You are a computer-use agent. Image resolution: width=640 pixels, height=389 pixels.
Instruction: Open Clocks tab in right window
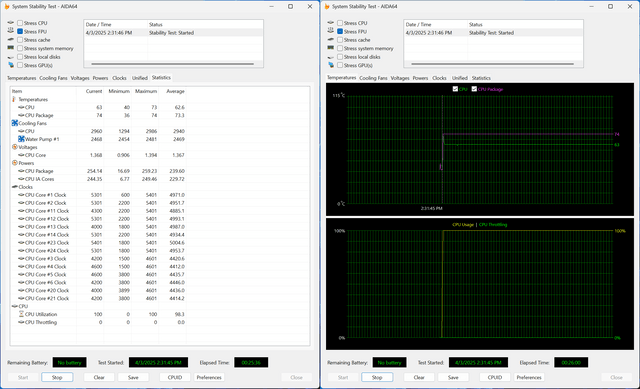click(439, 78)
